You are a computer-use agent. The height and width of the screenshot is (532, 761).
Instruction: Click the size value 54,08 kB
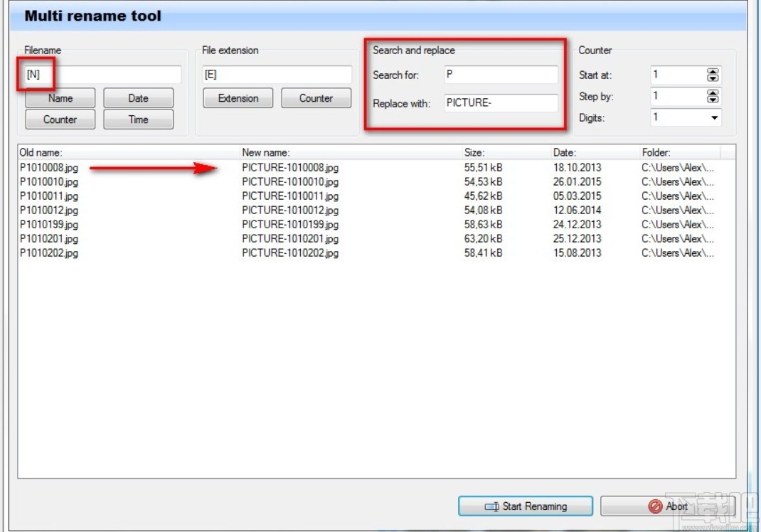484,211
